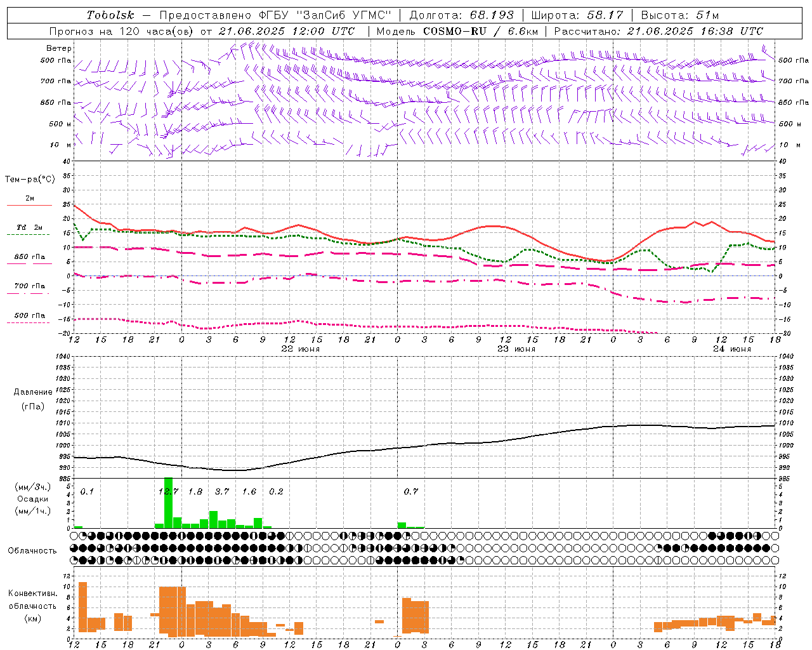Image resolution: width=812 pixels, height=650 pixels.
Task: Click the "Конвективн." convective cloud label
Action: (x=32, y=594)
